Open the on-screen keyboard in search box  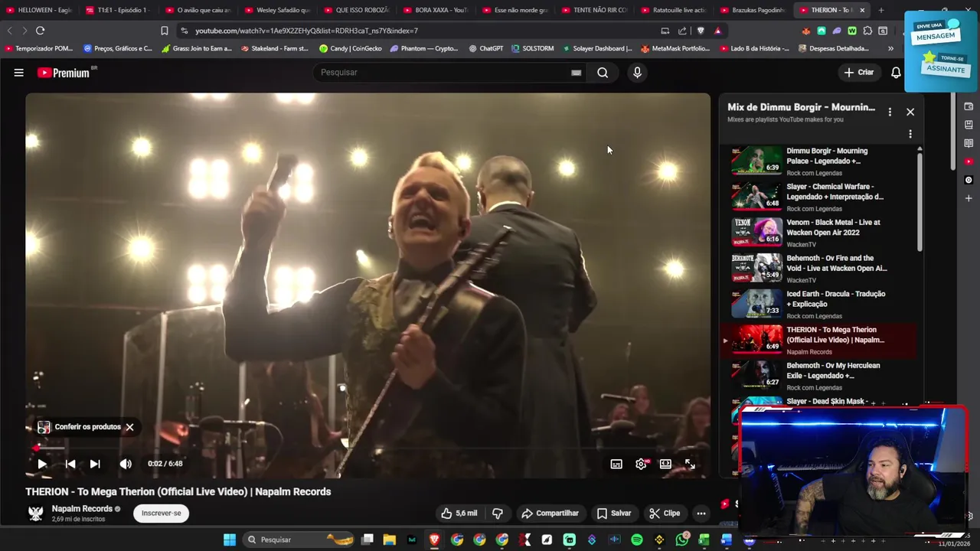[576, 73]
